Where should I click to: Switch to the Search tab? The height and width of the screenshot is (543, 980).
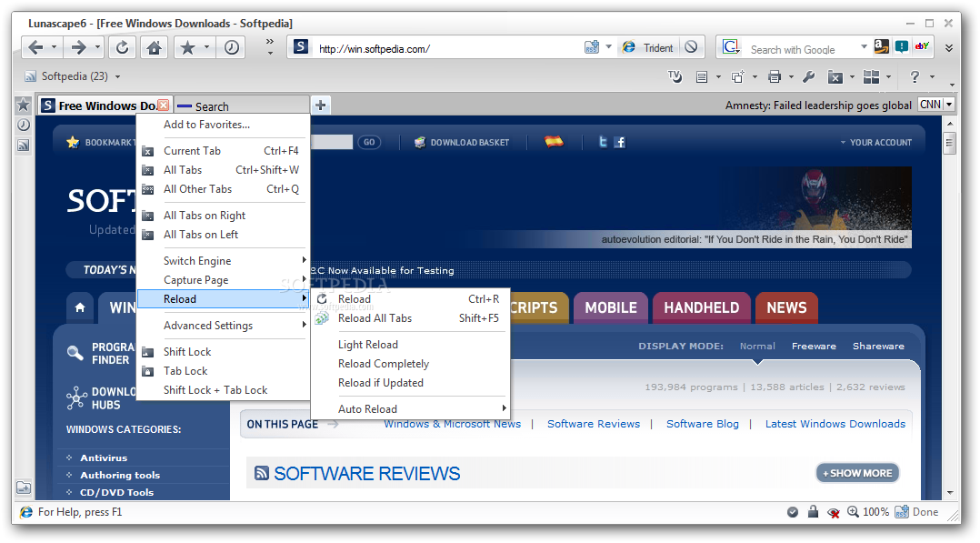241,106
